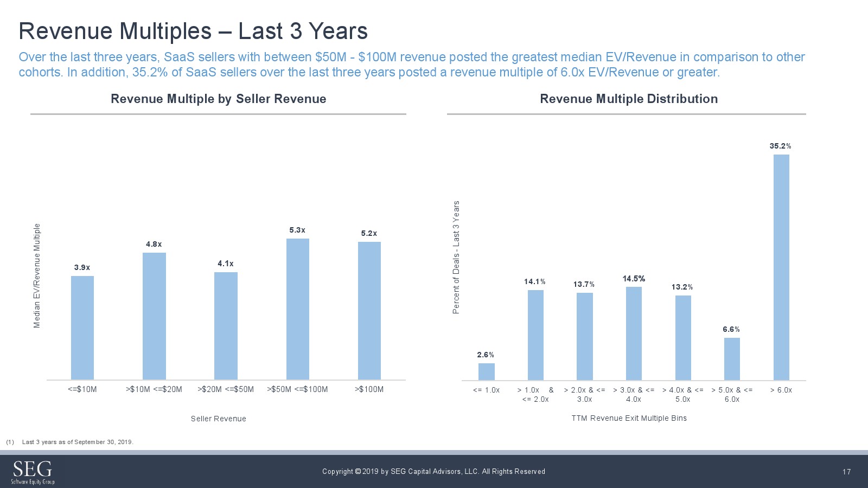The image size is (868, 488).
Task: Click the footnote about September 30, 2019
Action: point(77,442)
